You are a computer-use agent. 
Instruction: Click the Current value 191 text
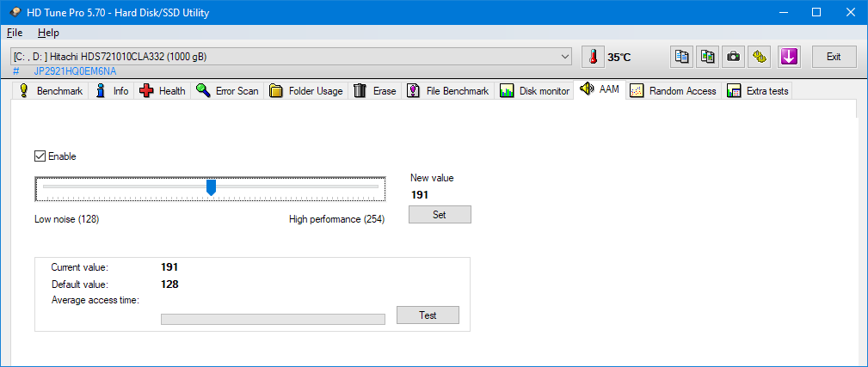[169, 267]
